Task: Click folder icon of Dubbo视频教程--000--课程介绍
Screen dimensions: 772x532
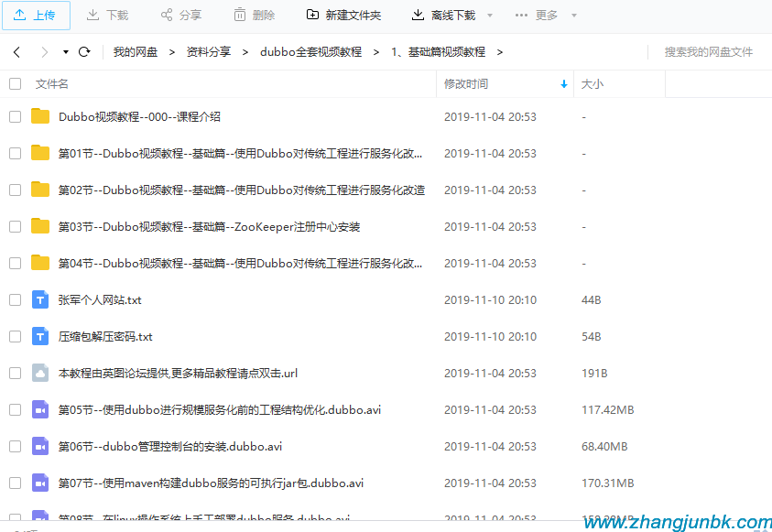Action: (x=40, y=116)
